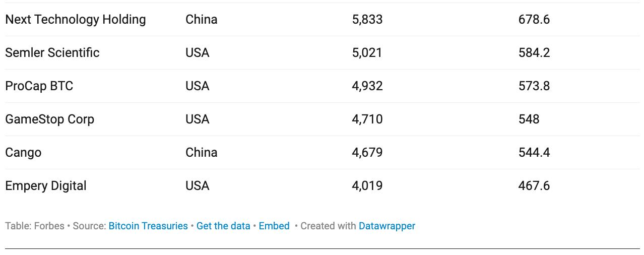The height and width of the screenshot is (255, 644).
Task: Select the 4,710 holdings cell
Action: [x=367, y=119]
